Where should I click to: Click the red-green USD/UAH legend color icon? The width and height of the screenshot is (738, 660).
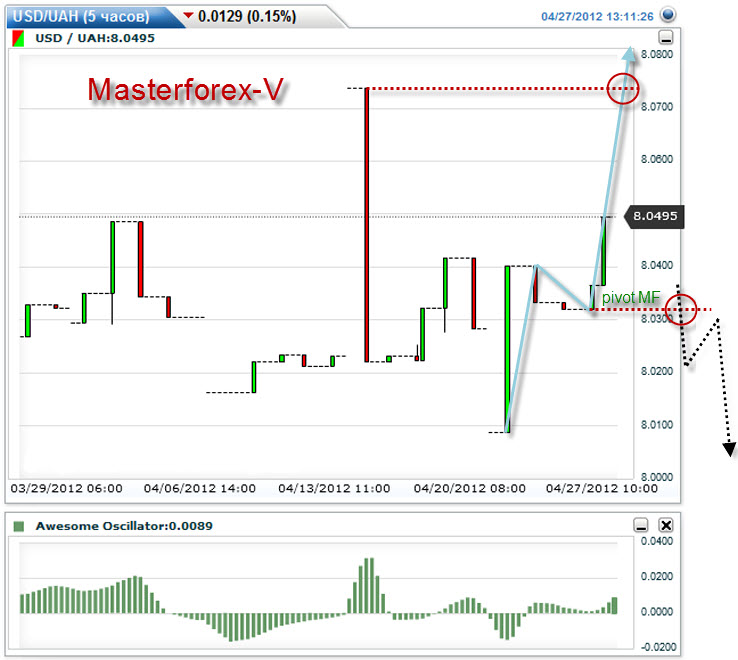pos(18,39)
